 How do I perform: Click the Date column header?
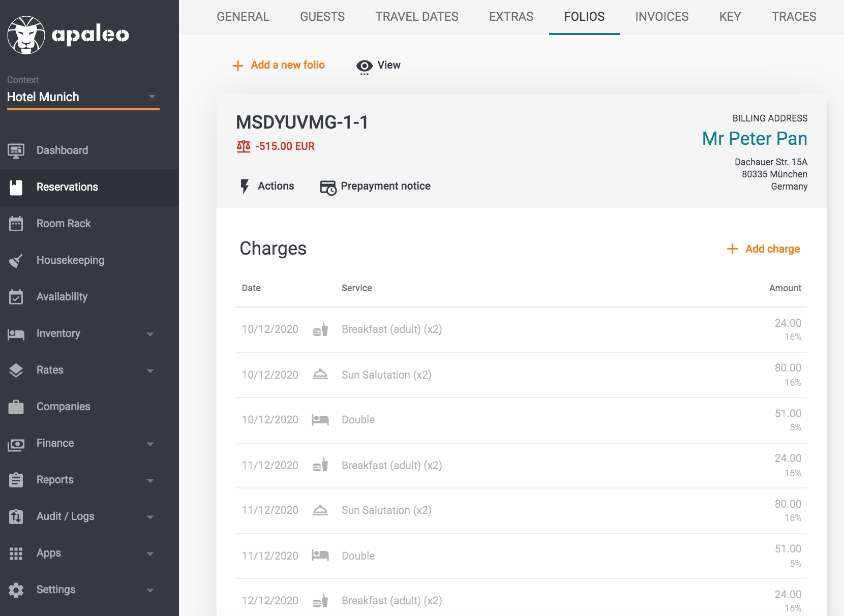click(251, 288)
